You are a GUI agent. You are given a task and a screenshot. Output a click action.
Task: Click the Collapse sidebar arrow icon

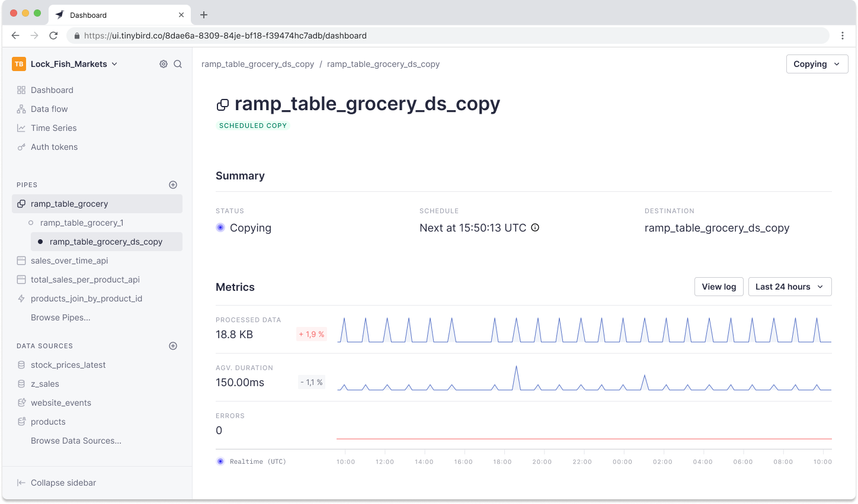21,483
